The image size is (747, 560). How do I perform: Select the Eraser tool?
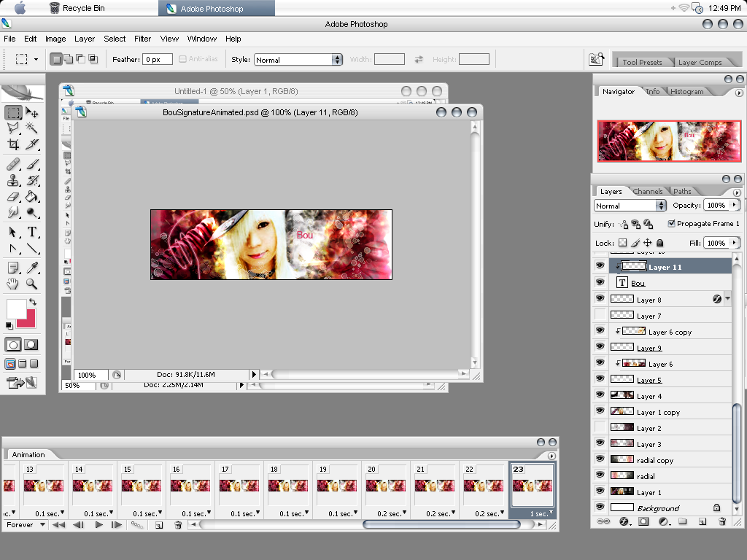point(13,196)
